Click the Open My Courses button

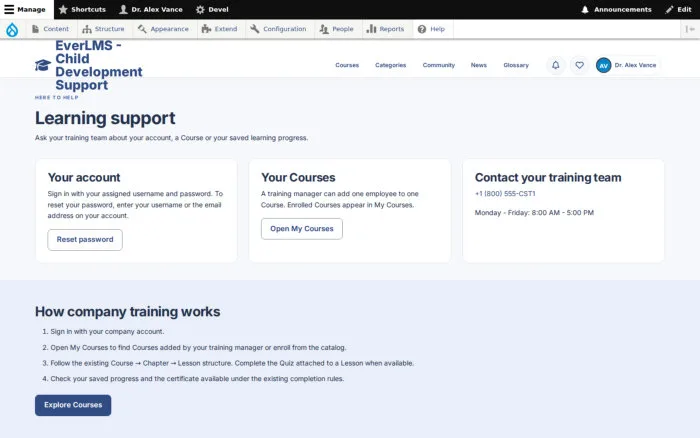302,229
